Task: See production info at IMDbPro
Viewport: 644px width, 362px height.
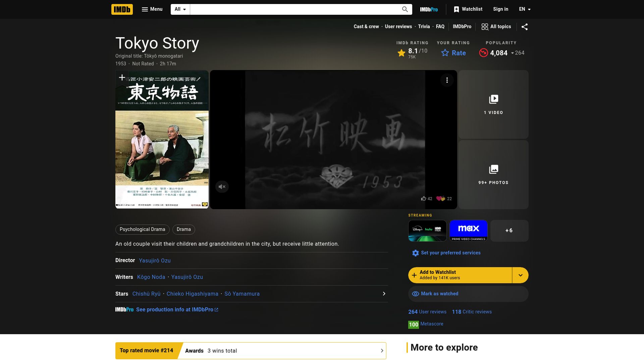Action: [x=177, y=310]
